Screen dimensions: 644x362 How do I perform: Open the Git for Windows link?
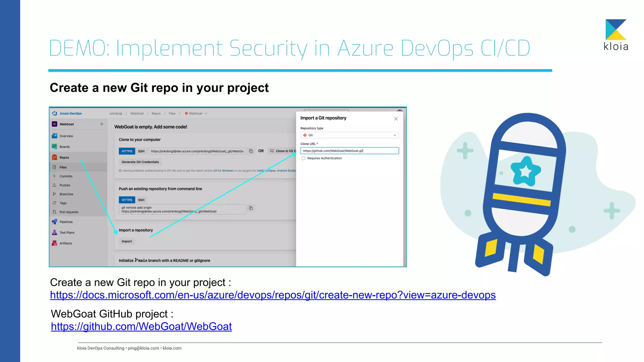tap(224, 171)
